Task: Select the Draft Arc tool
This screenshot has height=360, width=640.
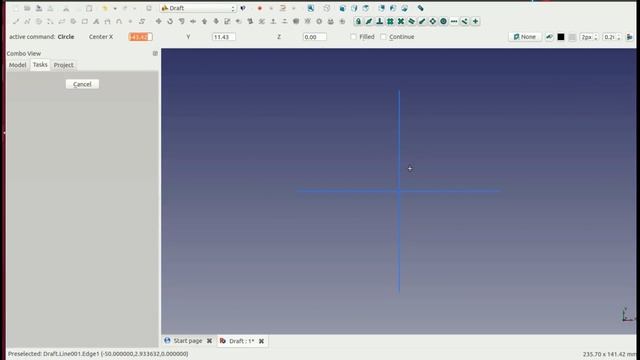Action: click(x=50, y=21)
